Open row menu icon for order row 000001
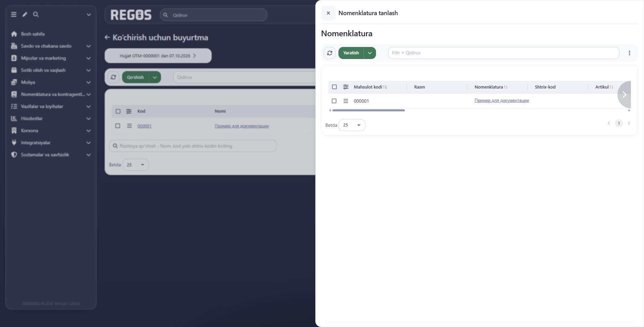This screenshot has height=327, width=644. [129, 126]
